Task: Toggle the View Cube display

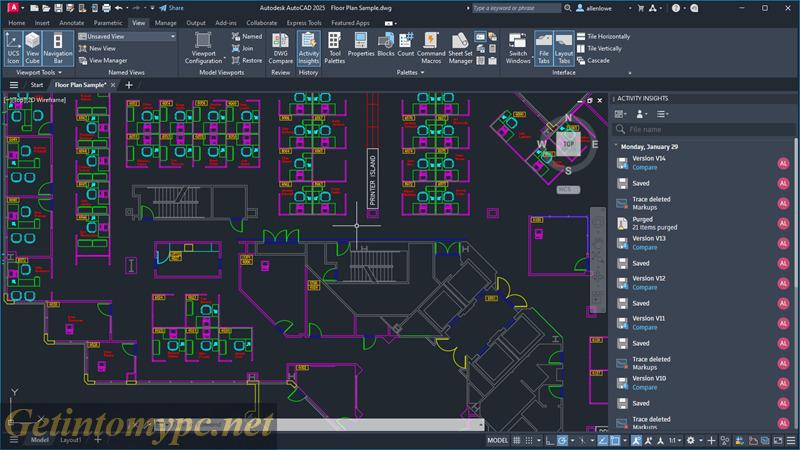Action: [x=32, y=48]
